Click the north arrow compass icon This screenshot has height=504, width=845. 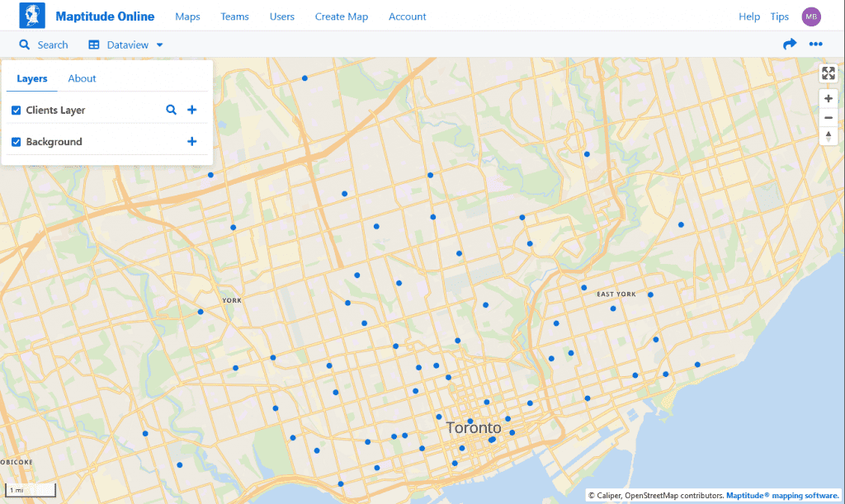[x=828, y=135]
